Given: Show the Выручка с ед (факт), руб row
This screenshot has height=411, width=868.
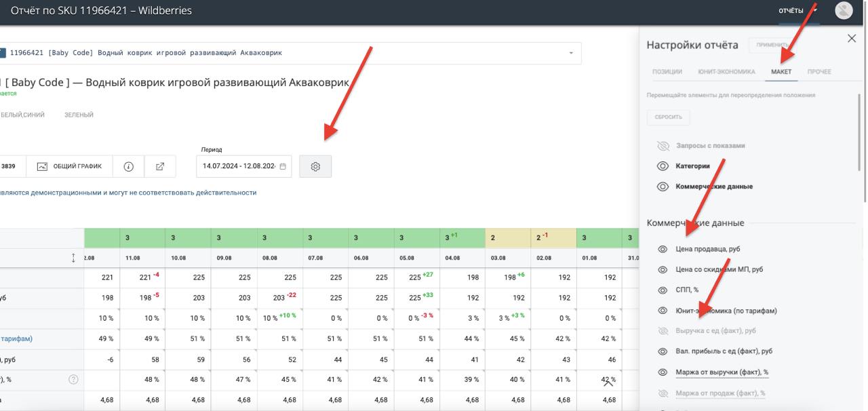Looking at the screenshot, I should click(663, 331).
